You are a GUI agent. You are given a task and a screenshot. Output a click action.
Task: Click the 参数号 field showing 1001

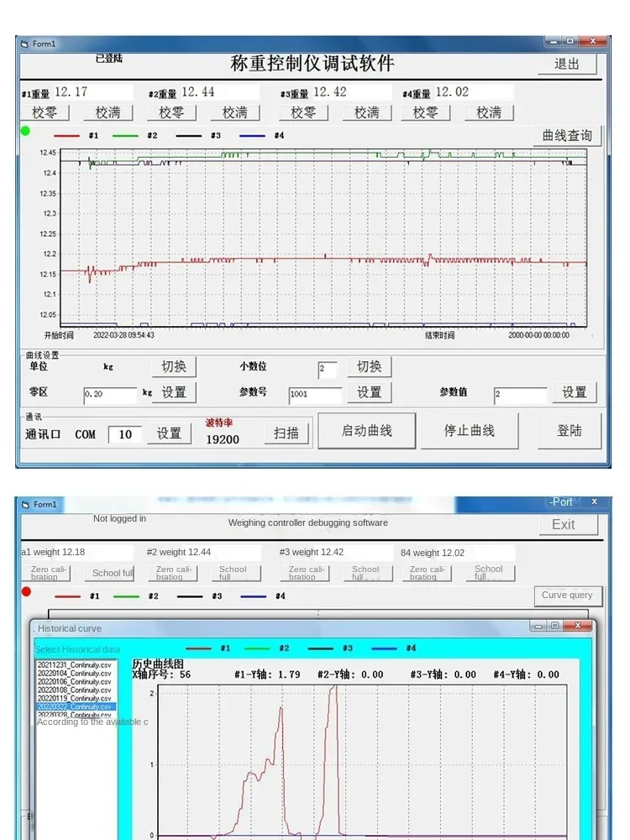(x=315, y=394)
